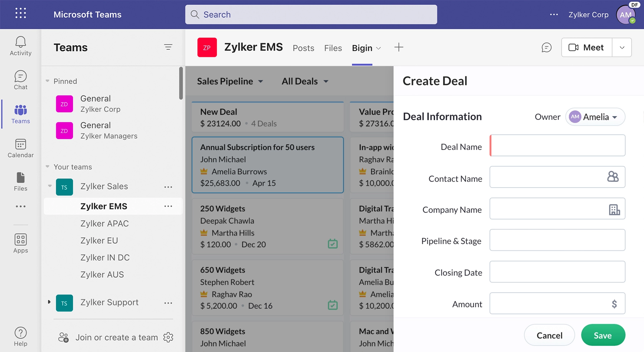Open the Owner Amelia dropdown
This screenshot has height=352, width=644.
pyautogui.click(x=595, y=117)
